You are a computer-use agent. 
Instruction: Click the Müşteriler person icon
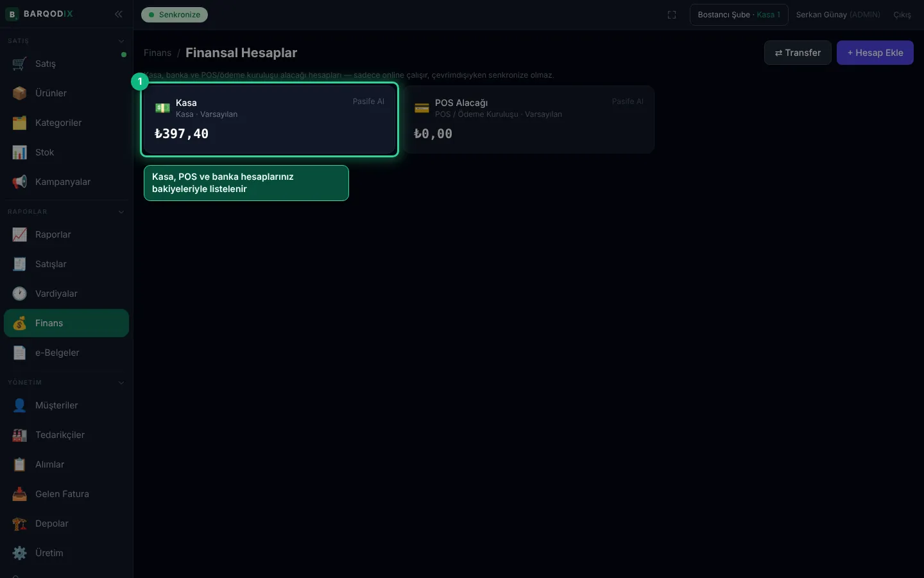coord(19,405)
